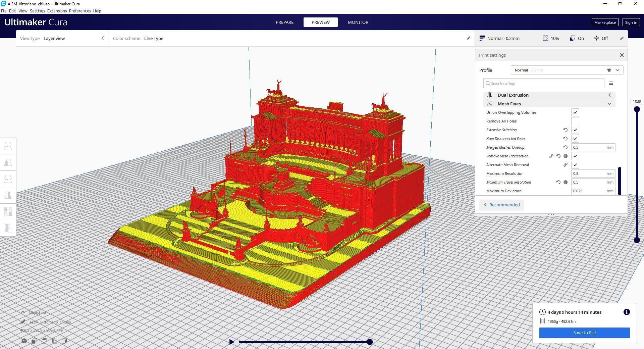This screenshot has width=644, height=349.
Task: Toggle Alternate Mesh Removal checkbox
Action: (x=575, y=165)
